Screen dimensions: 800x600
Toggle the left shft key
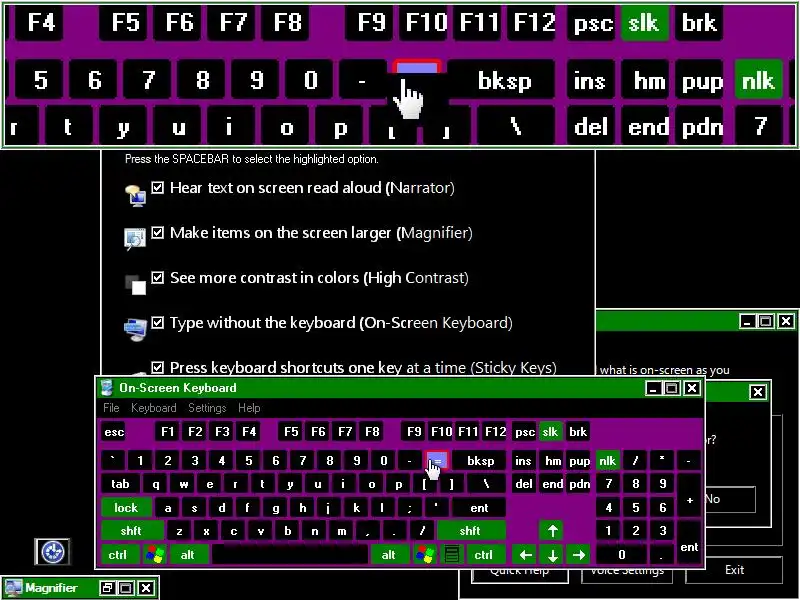pos(132,531)
